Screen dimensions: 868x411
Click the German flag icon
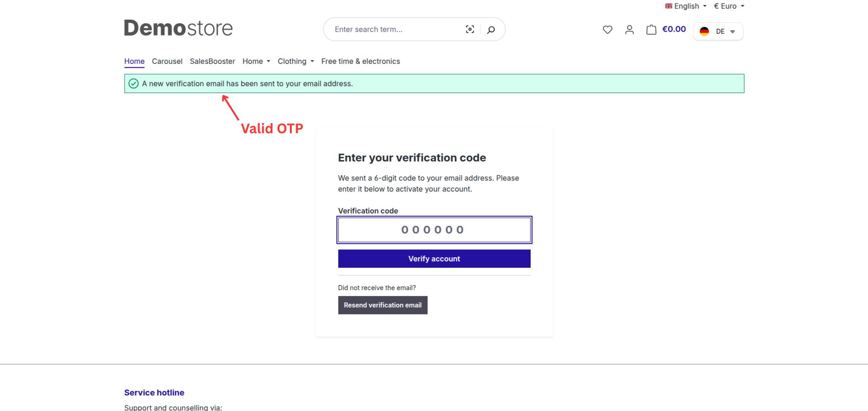click(704, 31)
